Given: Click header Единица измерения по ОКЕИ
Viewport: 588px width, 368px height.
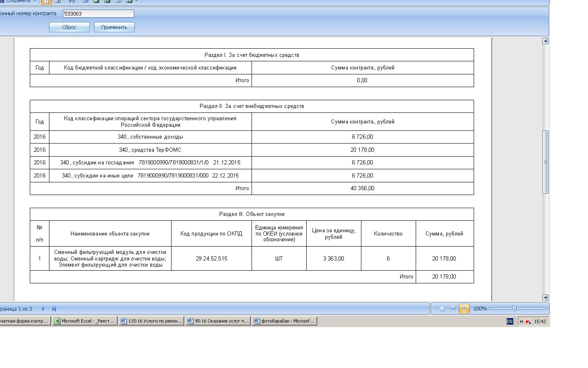Looking at the screenshot, I should [279, 233].
